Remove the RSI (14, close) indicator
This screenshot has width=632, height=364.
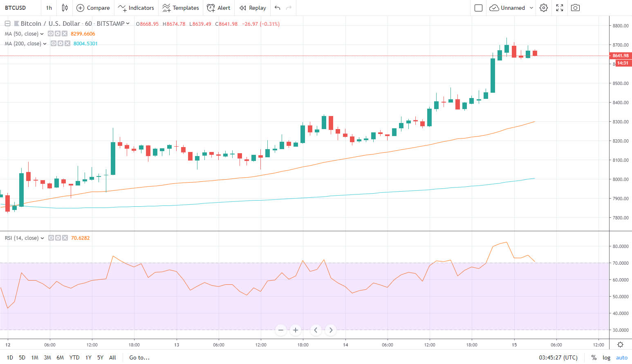tap(65, 238)
